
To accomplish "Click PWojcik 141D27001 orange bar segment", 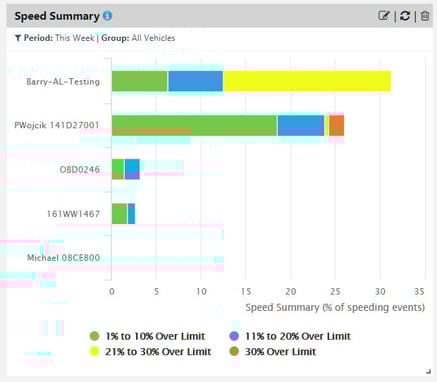I will 336,125.
